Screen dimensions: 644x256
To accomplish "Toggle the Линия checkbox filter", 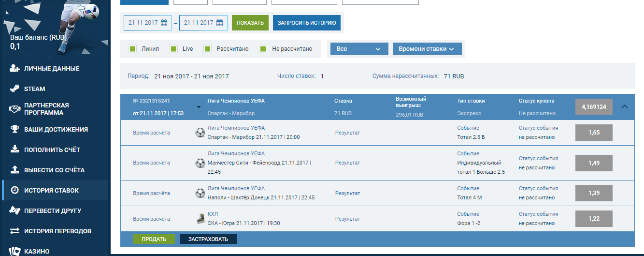I will [132, 49].
